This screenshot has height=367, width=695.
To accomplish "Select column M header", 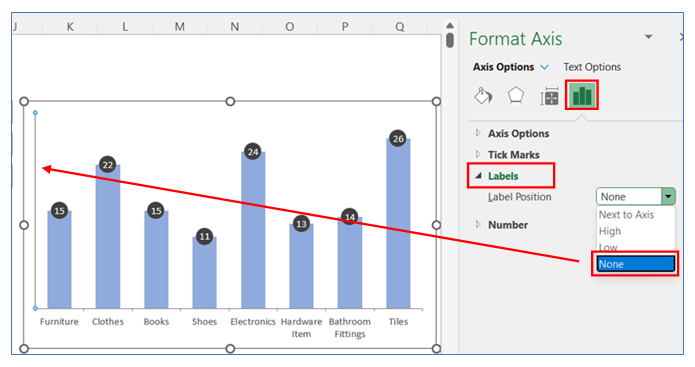I will click(x=180, y=27).
